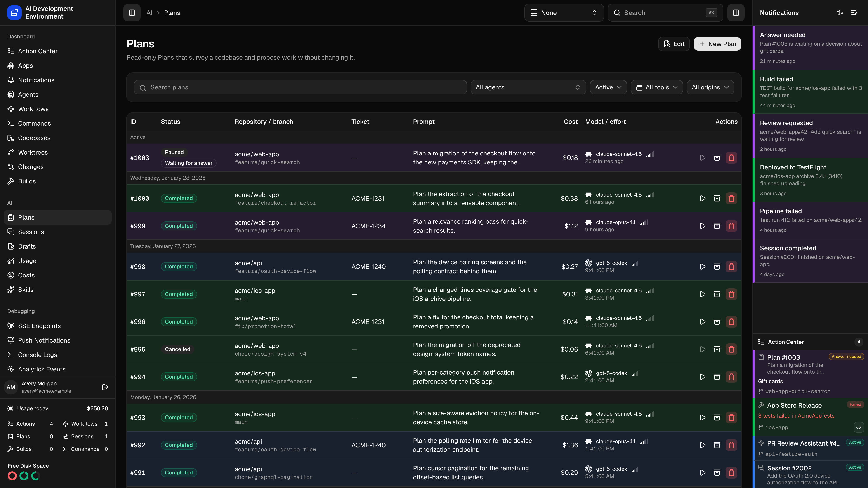Delete plan #991

pos(731,473)
